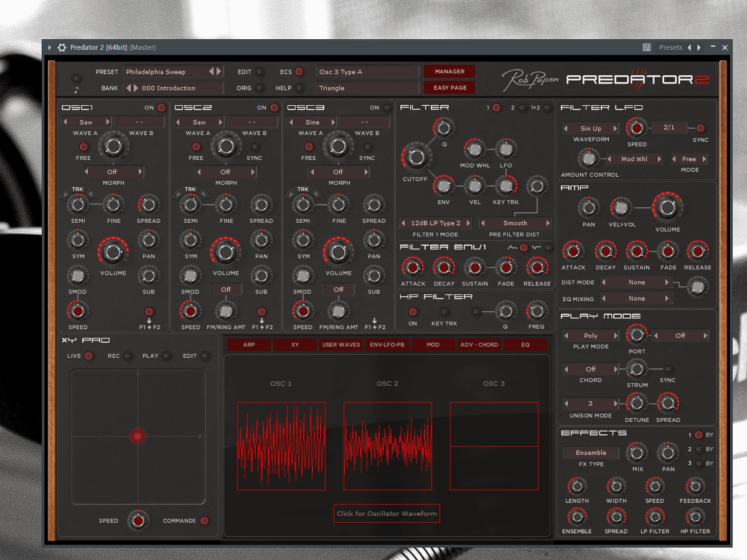This screenshot has height=560, width=747.
Task: Open OSC3 Wave A Sine selector
Action: click(312, 122)
